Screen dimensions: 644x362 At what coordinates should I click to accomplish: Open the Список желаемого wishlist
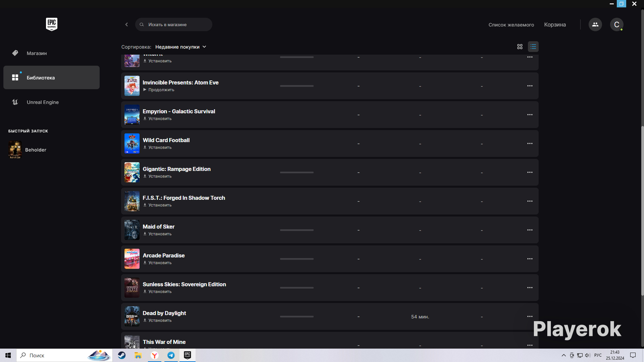click(x=511, y=25)
